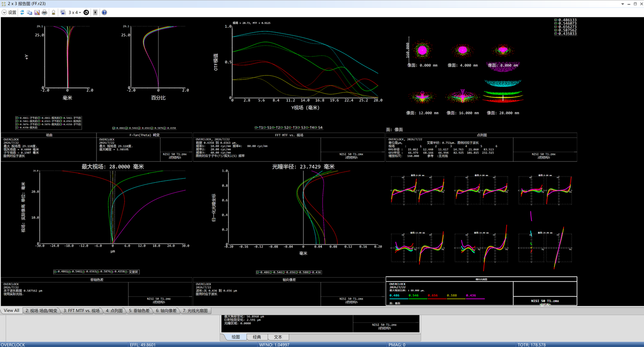Open the 5: 垂轴色差 tab
The height and width of the screenshot is (347, 644).
[140, 311]
